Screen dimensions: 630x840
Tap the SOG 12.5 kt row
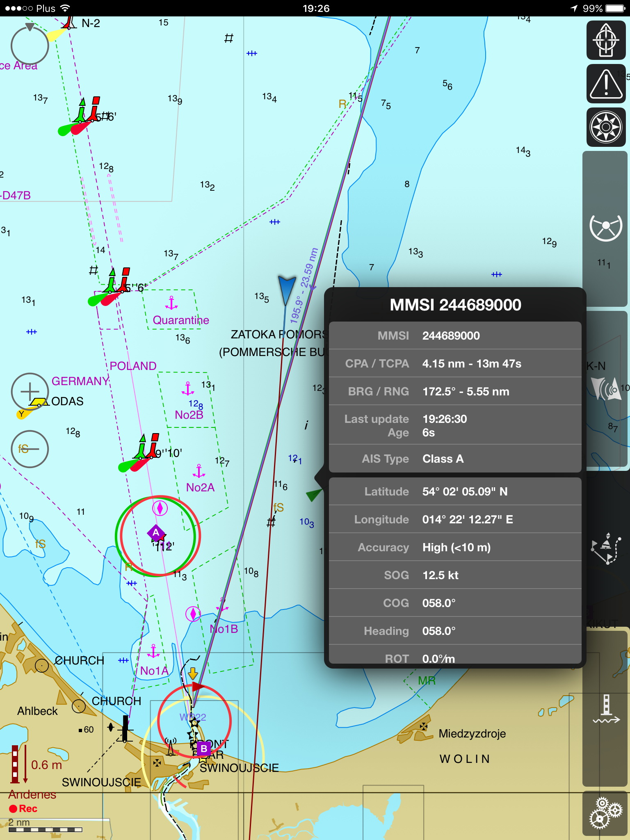[x=455, y=575]
